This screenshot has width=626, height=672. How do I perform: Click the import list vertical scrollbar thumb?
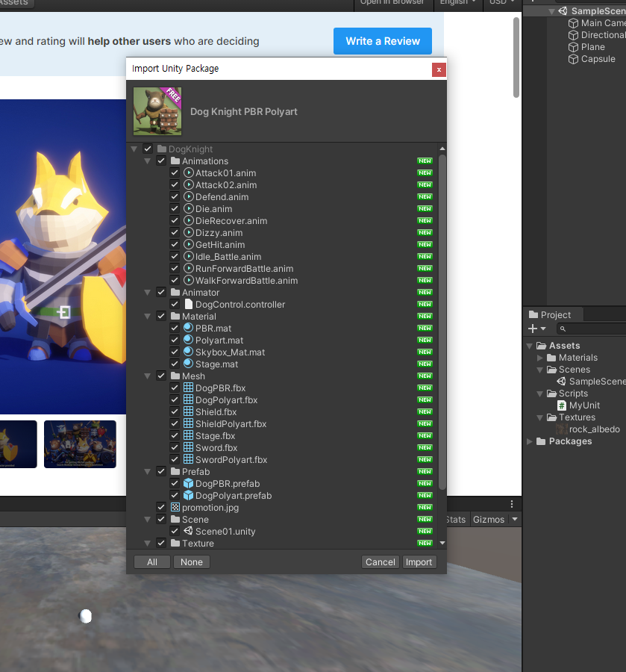point(442,323)
